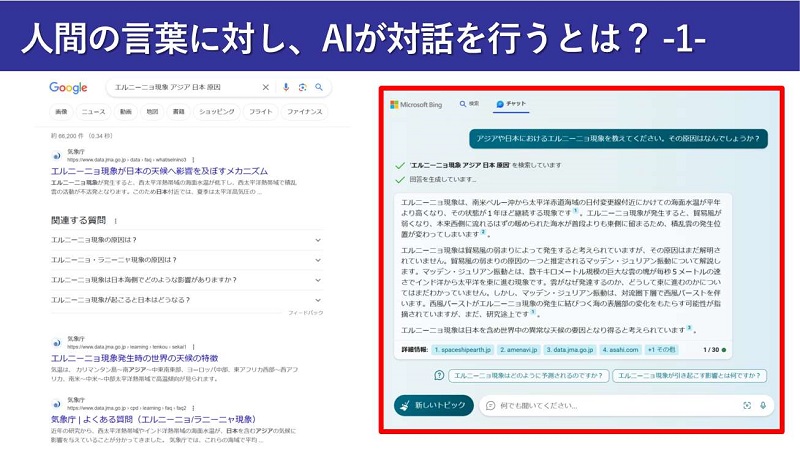This screenshot has height=450, width=800.
Task: Click the フィードバック link
Action: click(x=306, y=313)
